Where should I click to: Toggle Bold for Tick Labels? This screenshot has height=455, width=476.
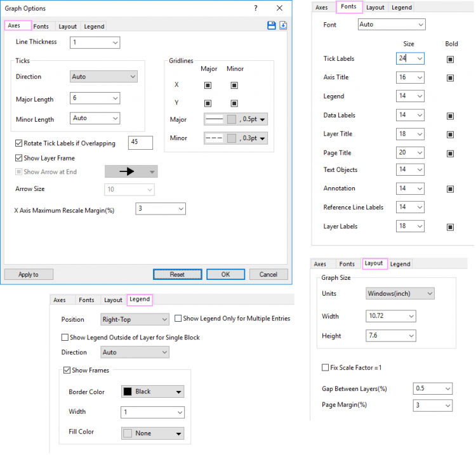coord(450,59)
